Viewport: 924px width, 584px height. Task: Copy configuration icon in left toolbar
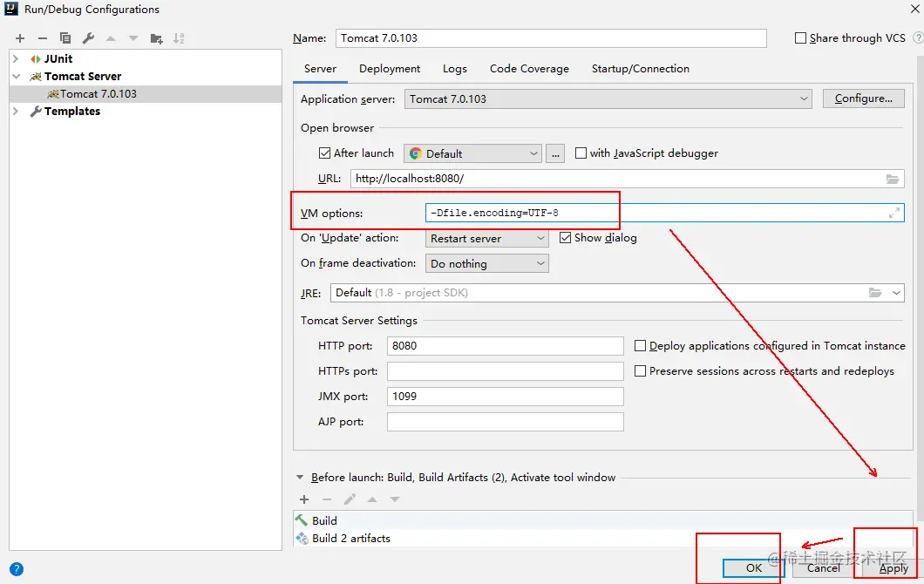[65, 38]
